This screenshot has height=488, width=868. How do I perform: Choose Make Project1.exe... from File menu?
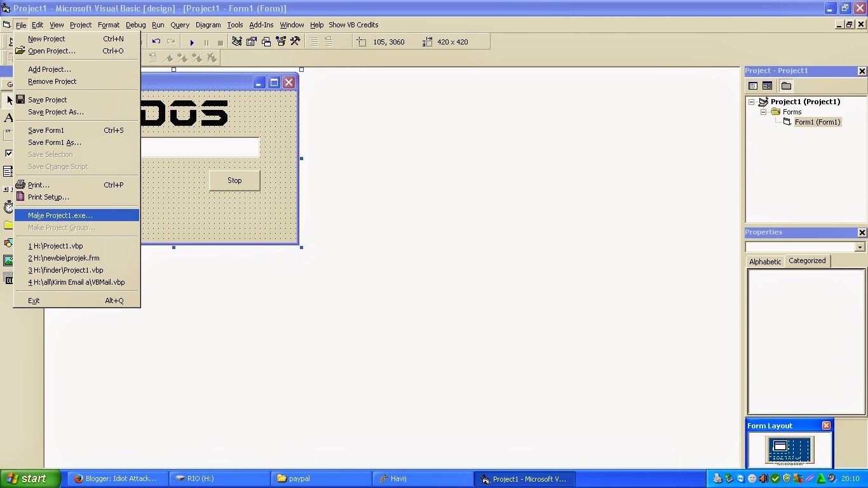[76, 215]
